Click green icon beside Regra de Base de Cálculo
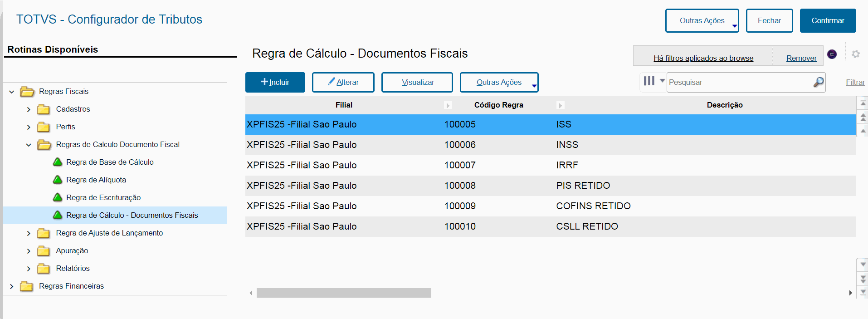The height and width of the screenshot is (319, 868). (58, 162)
